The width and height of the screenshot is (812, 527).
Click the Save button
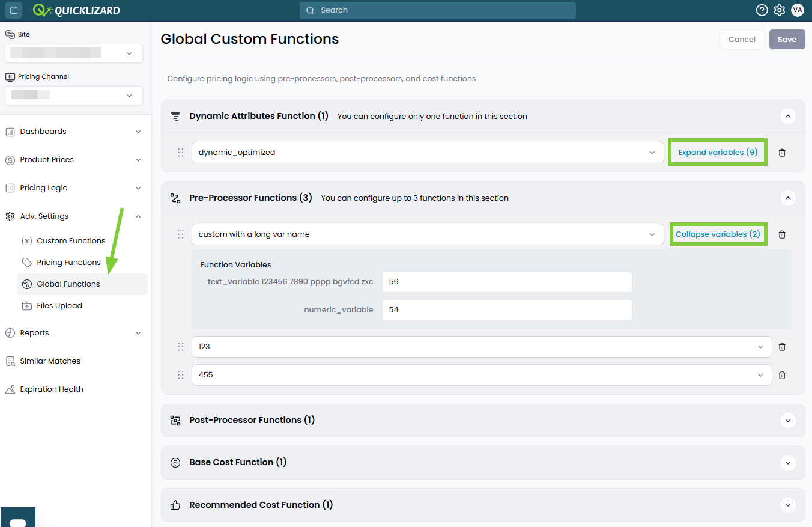[787, 40]
